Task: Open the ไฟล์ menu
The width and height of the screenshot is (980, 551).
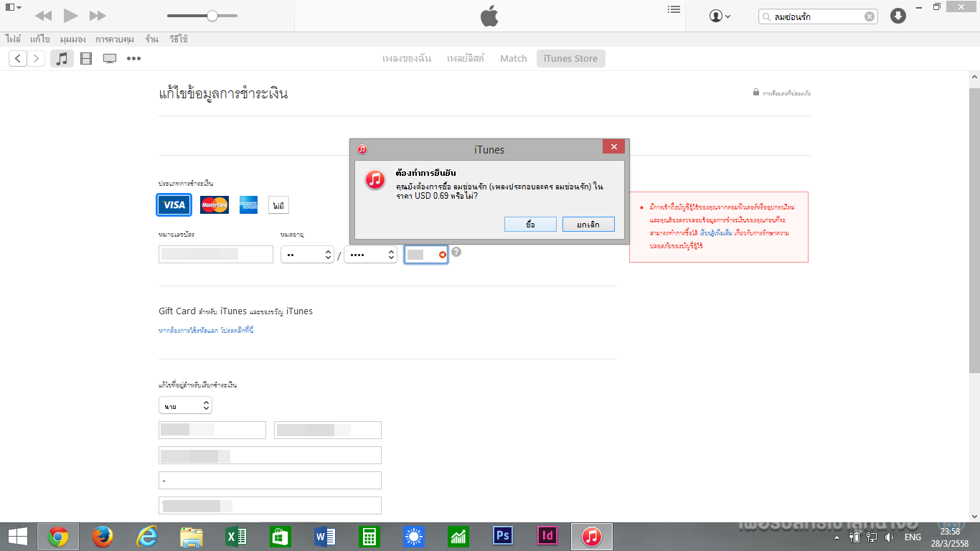Action: [x=13, y=39]
